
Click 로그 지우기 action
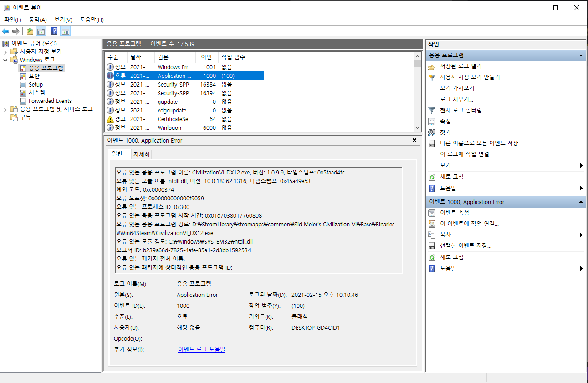tap(457, 99)
